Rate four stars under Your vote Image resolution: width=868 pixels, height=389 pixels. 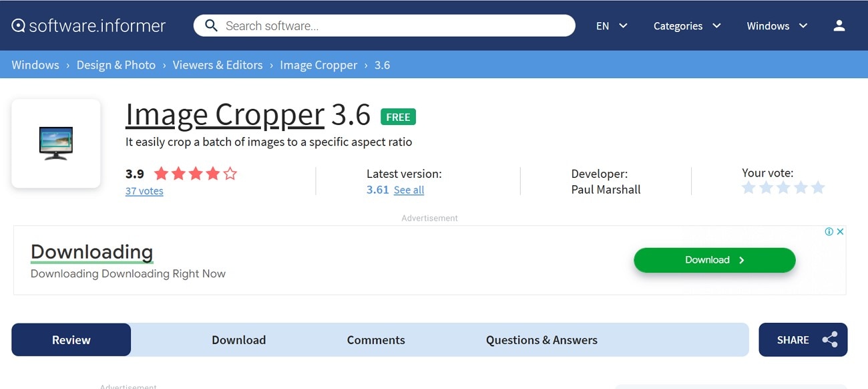pos(801,188)
